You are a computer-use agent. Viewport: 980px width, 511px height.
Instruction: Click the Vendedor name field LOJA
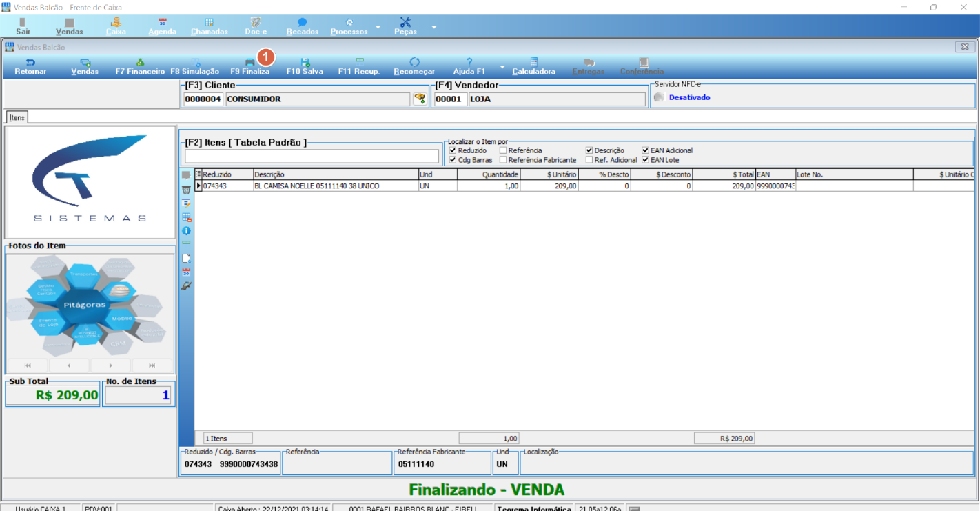coord(557,99)
